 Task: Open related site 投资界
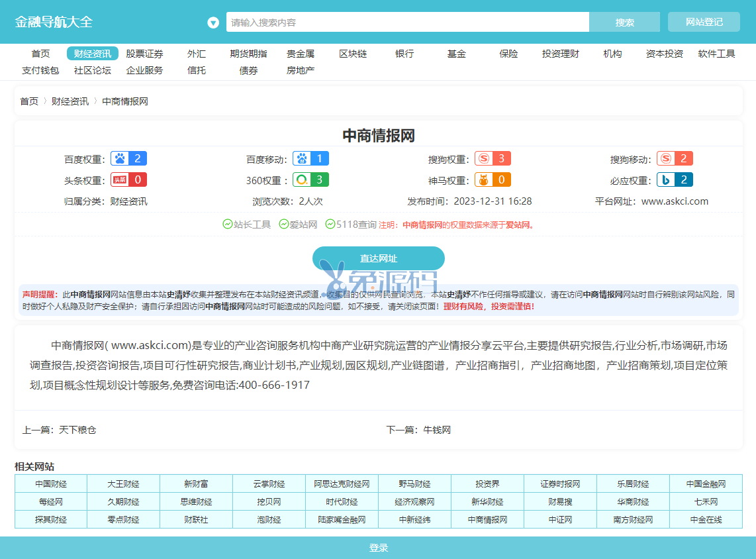(x=487, y=483)
